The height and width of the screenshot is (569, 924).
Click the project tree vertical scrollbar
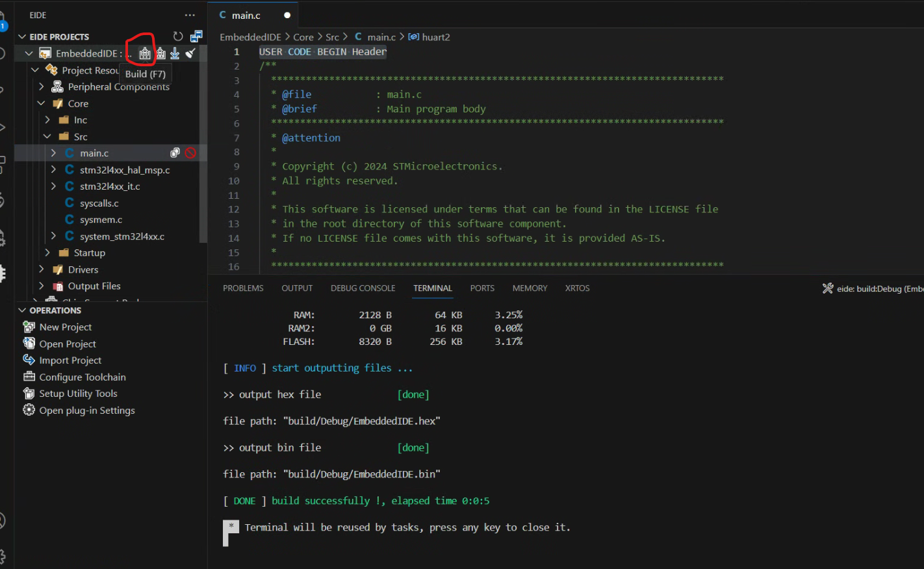[x=203, y=144]
